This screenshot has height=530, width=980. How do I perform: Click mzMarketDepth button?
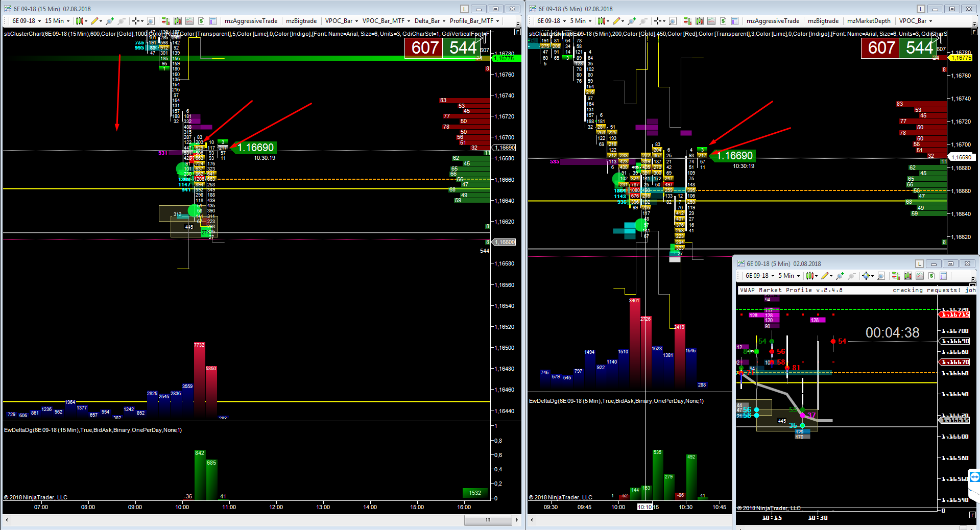(869, 21)
